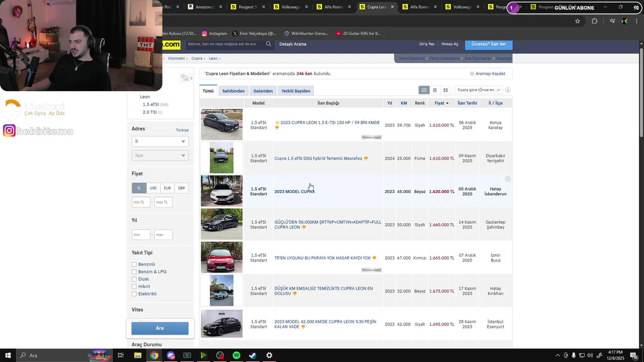Screen dimensions: 644x362
Task: Check the Elektrikli fuel type box
Action: click(134, 294)
